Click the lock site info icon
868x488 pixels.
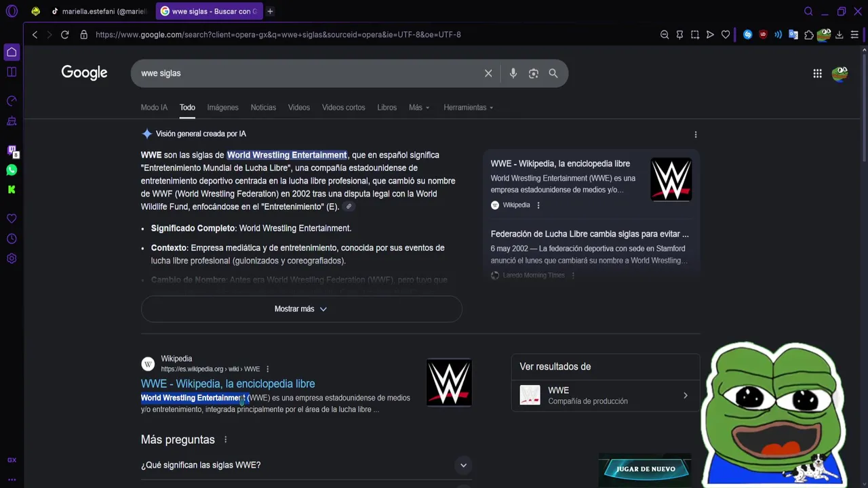83,35
